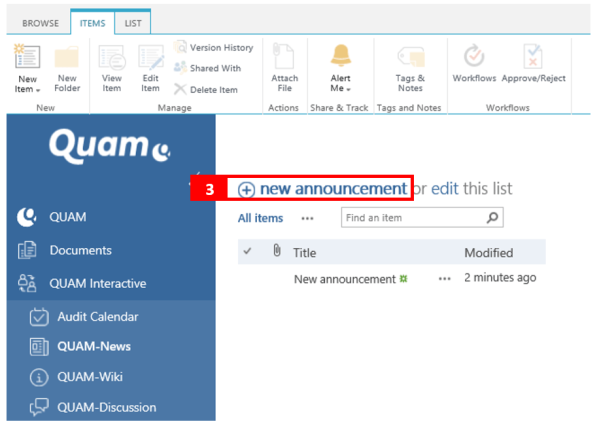600x428 pixels.
Task: Toggle the select-all checkmark column header
Action: [x=248, y=252]
